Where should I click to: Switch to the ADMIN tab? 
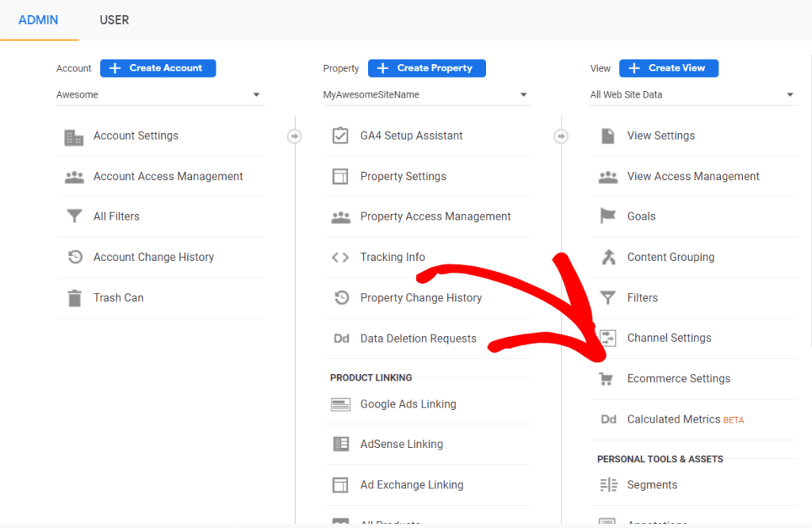click(38, 20)
